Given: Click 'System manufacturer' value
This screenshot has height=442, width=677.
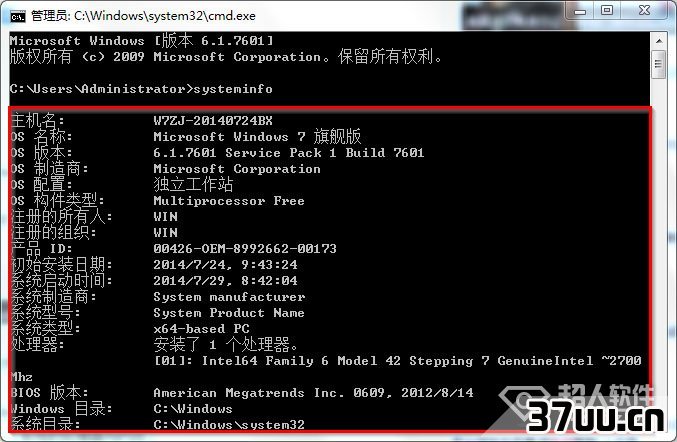Looking at the screenshot, I should point(229,297).
